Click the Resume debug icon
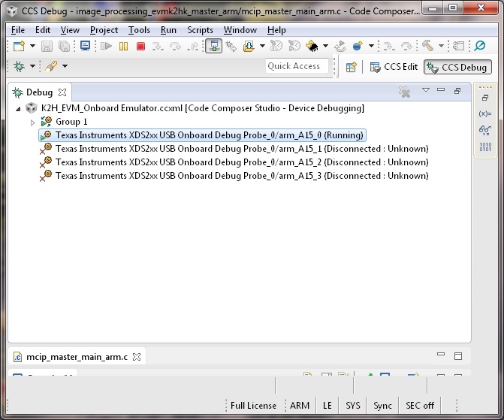Image resolution: width=504 pixels, height=420 pixels. (106, 47)
